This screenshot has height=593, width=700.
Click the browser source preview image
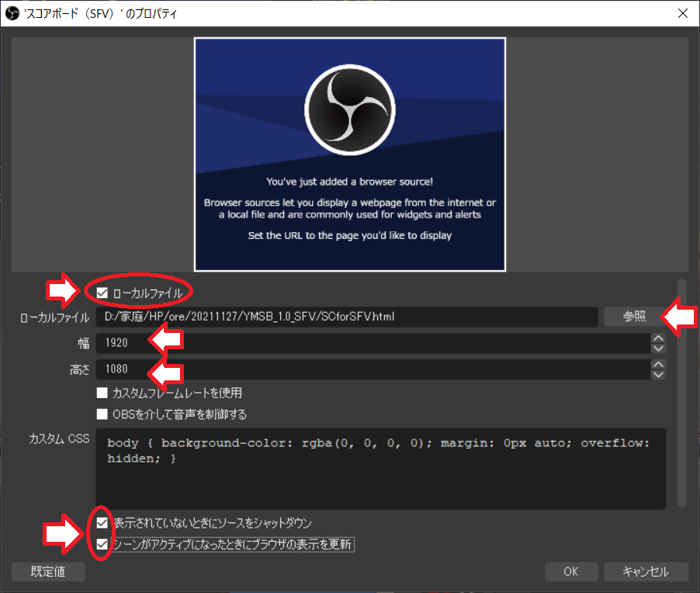tap(350, 154)
